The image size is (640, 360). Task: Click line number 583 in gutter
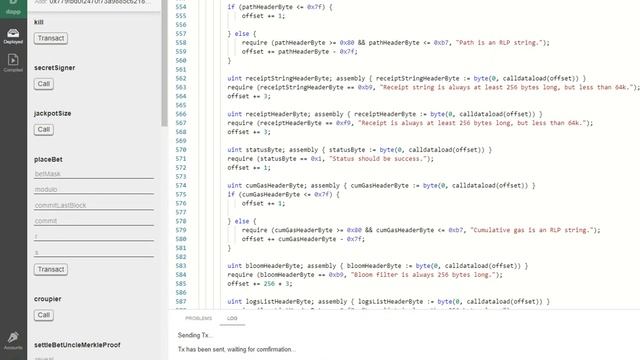(x=181, y=266)
